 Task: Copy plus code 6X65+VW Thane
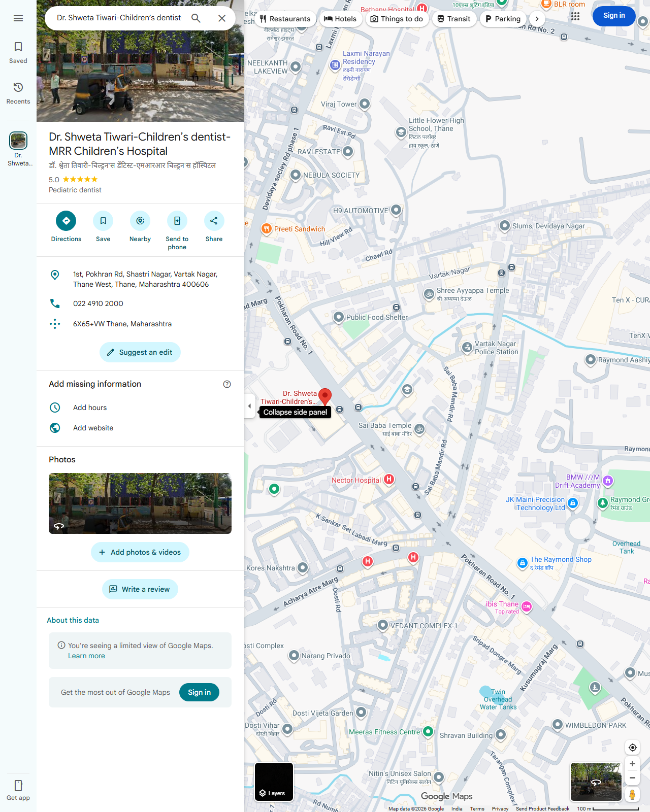140,324
